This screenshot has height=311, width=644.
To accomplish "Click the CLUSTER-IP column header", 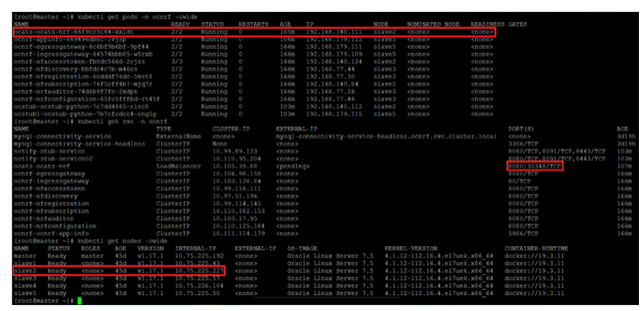I will [230, 129].
